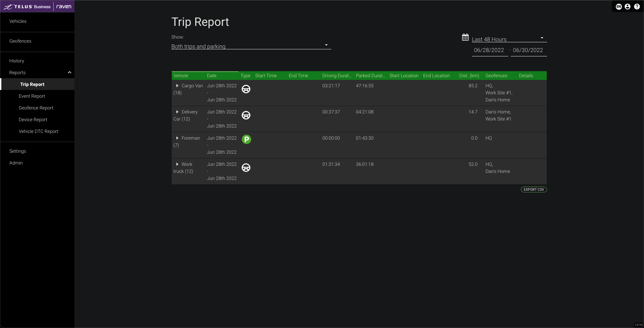Click parked duration 36:01:18
The width and height of the screenshot is (644, 328).
point(365,164)
